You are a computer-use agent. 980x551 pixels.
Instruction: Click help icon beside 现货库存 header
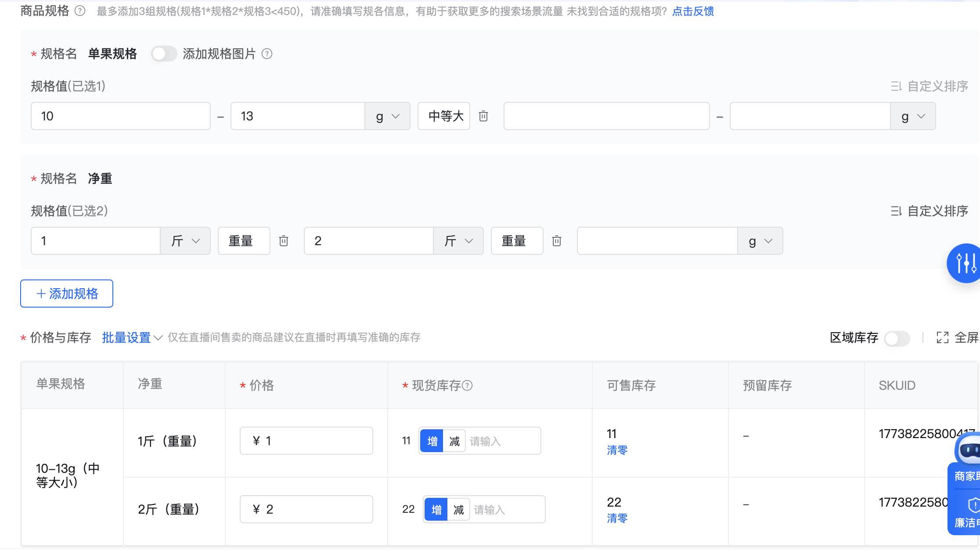pos(468,385)
